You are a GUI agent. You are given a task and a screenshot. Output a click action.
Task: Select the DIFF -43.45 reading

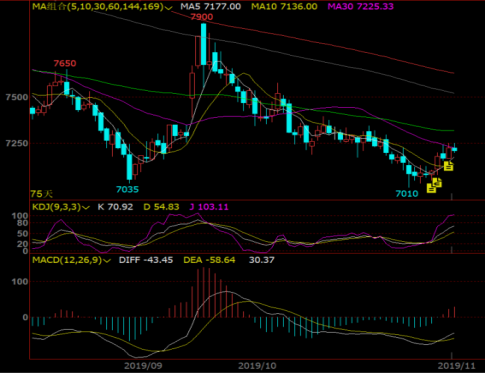point(146,260)
